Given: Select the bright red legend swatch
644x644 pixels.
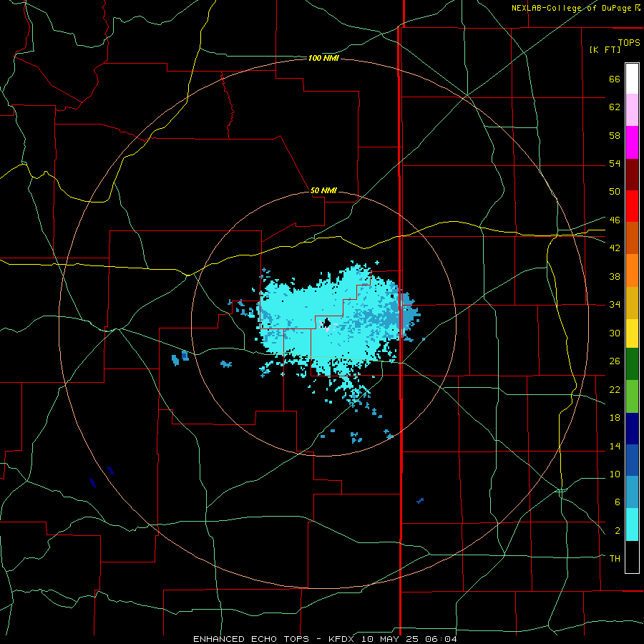Looking at the screenshot, I should pos(632,206).
